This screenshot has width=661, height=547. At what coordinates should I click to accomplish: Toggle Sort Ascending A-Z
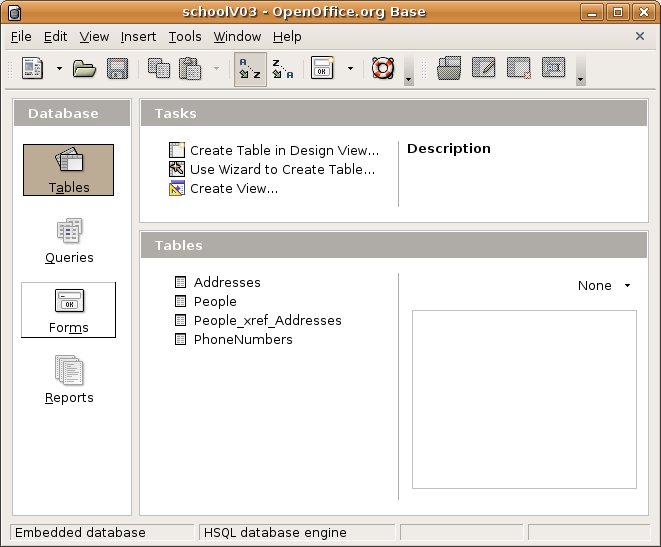click(x=250, y=69)
